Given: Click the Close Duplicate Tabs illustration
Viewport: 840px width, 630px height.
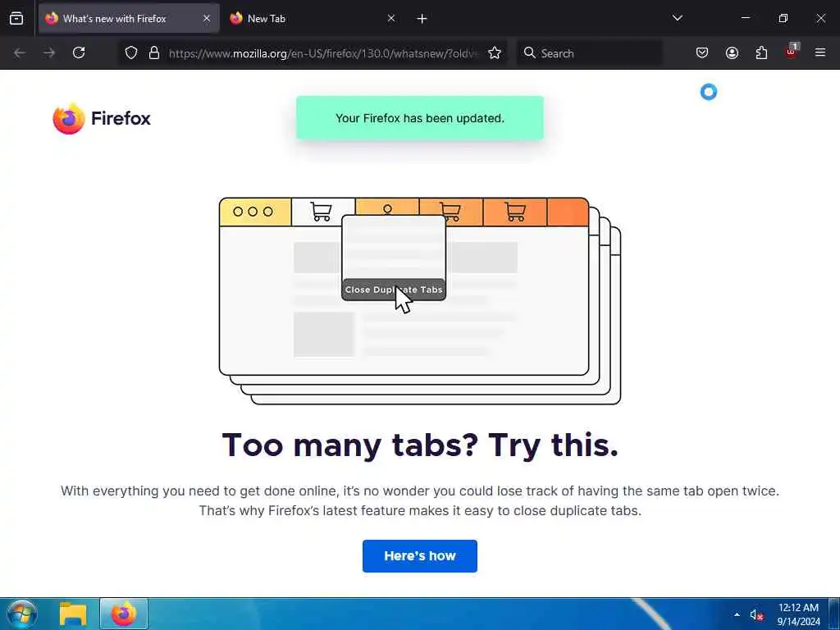Looking at the screenshot, I should 419,300.
